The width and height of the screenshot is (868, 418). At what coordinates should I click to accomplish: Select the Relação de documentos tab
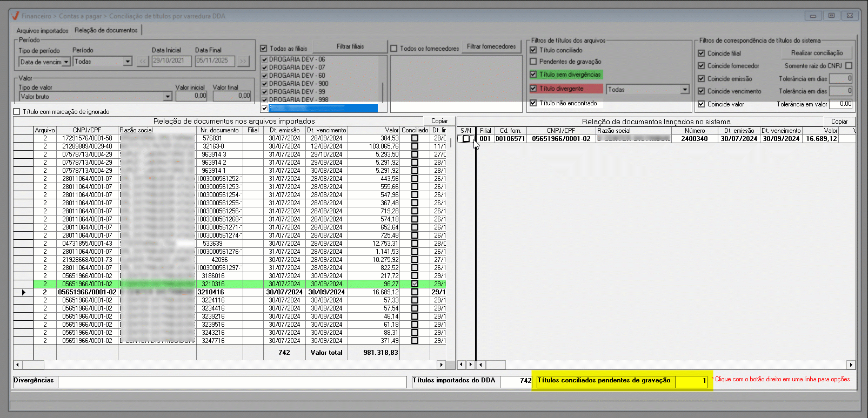106,30
